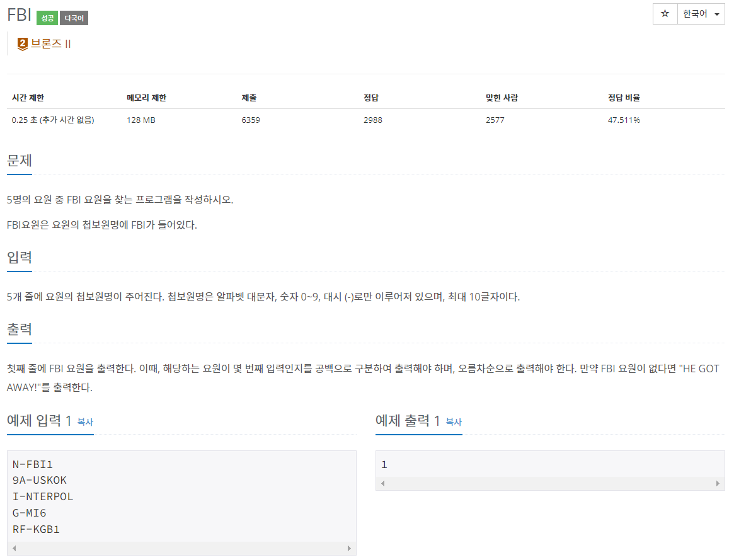Click the 문제 section heading
This screenshot has height=560, width=734.
pos(19,161)
